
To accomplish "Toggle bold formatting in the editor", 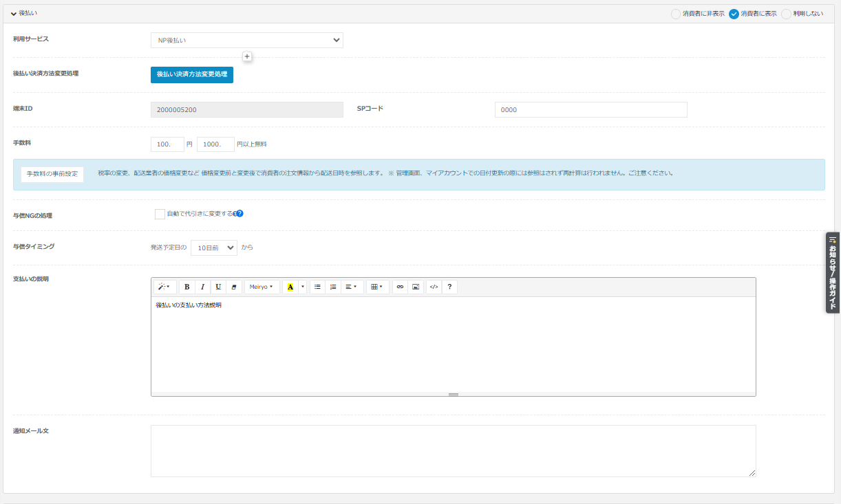I will click(187, 287).
